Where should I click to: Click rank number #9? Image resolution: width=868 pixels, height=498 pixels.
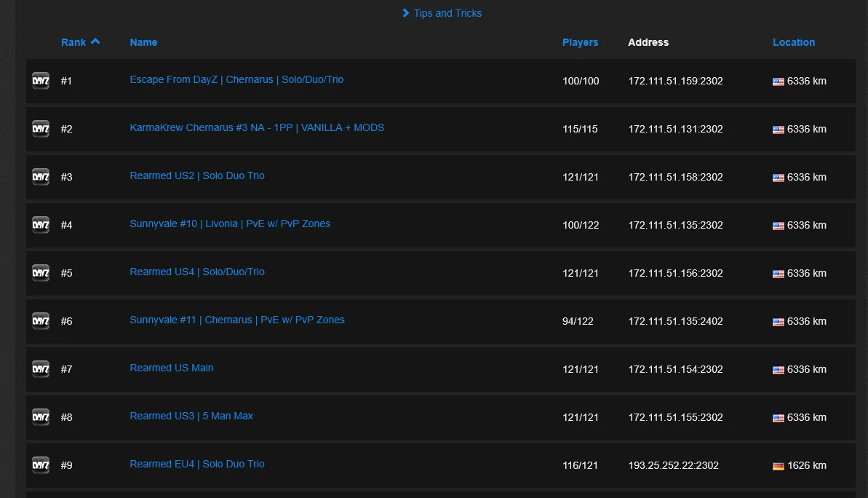tap(66, 465)
